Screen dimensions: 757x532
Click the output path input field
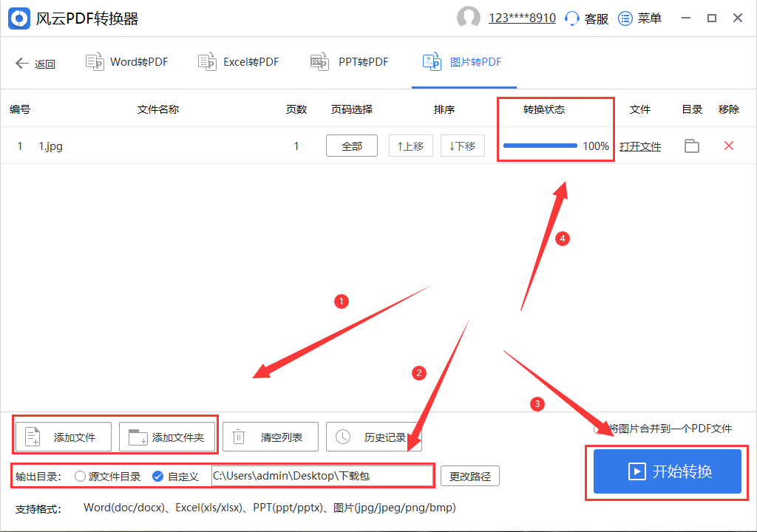click(x=322, y=476)
